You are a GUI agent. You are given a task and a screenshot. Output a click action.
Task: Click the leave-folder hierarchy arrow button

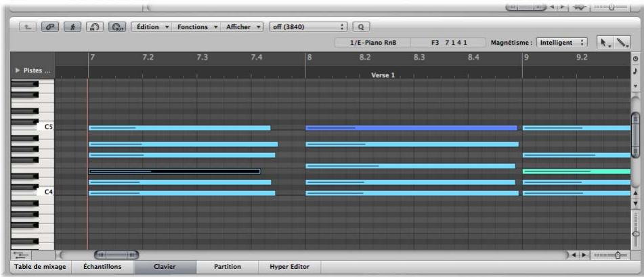[28, 26]
